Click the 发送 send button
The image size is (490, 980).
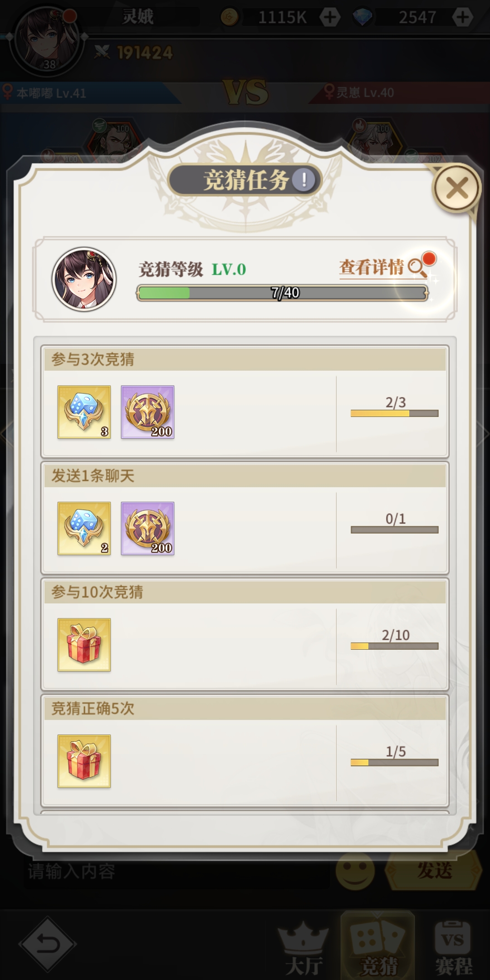(x=434, y=870)
